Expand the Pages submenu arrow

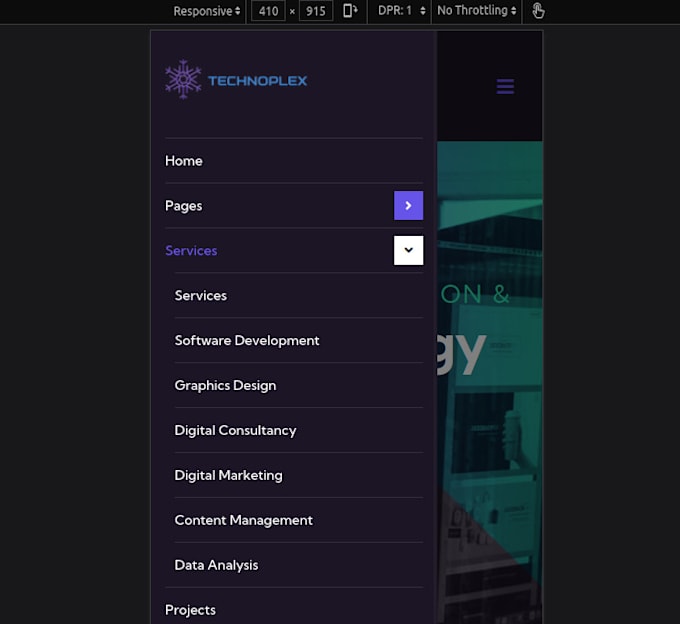point(408,205)
